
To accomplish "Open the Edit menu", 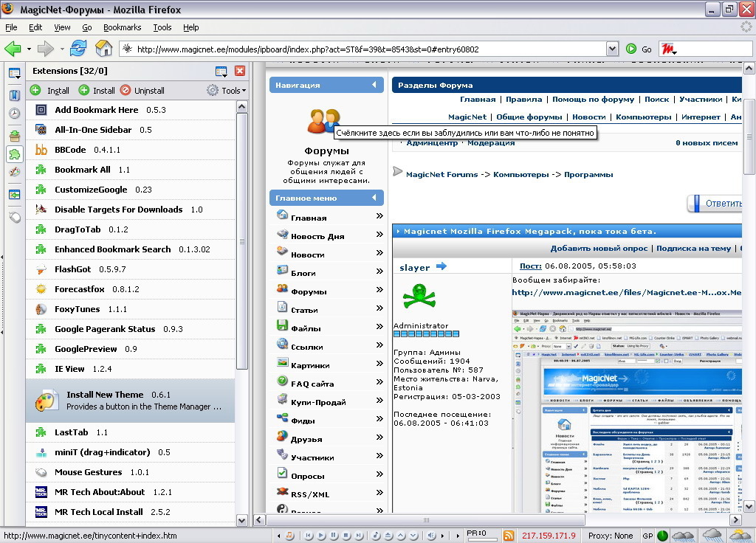I will (x=35, y=27).
